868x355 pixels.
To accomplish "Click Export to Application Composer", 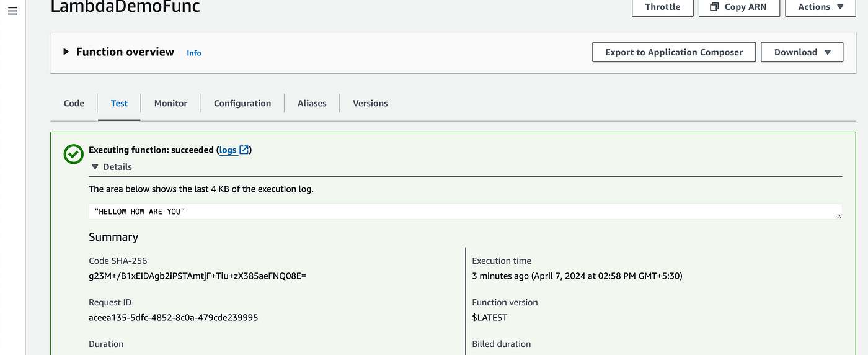I will point(674,52).
